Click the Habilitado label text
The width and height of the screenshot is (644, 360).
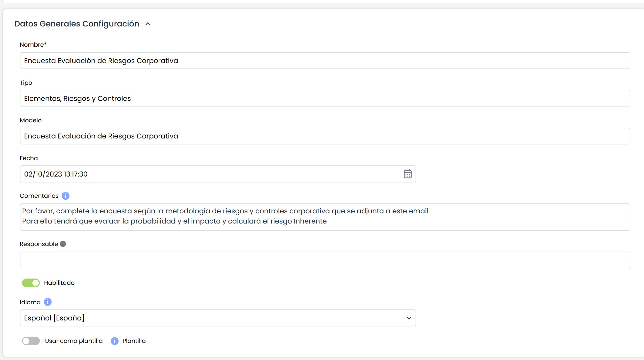tap(59, 283)
